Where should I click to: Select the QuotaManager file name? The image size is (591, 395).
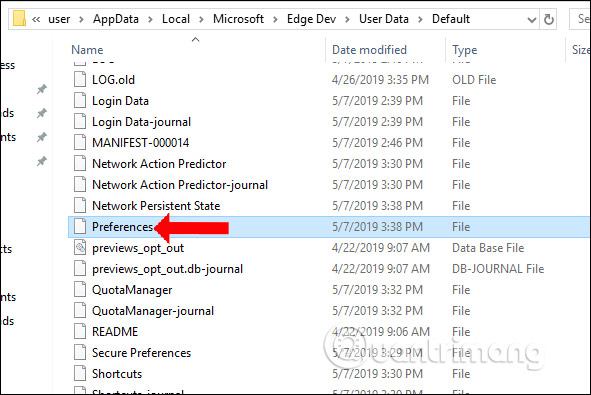[x=132, y=290]
